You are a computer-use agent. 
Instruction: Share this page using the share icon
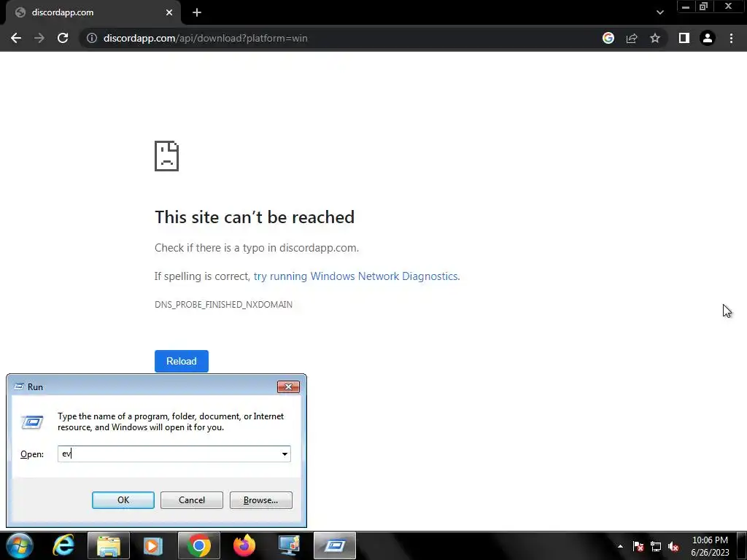coord(632,38)
